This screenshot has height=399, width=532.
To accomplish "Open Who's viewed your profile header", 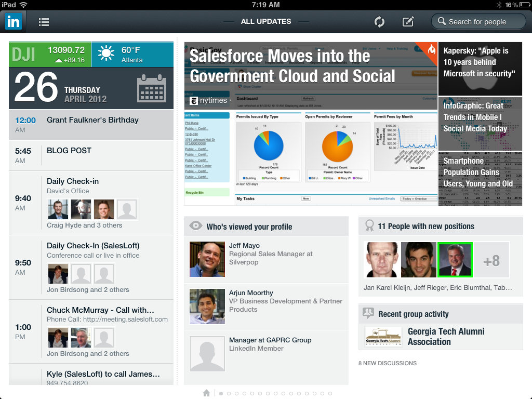I will [x=267, y=227].
